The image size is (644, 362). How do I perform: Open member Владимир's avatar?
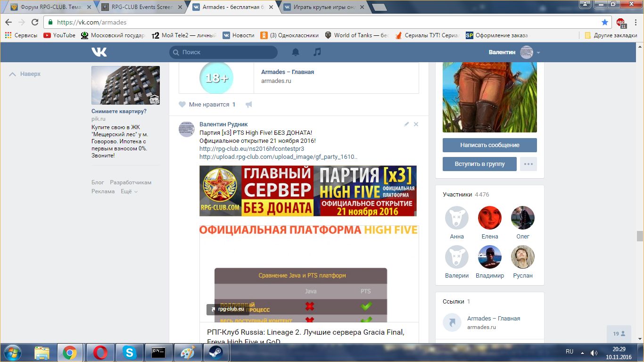(x=490, y=257)
